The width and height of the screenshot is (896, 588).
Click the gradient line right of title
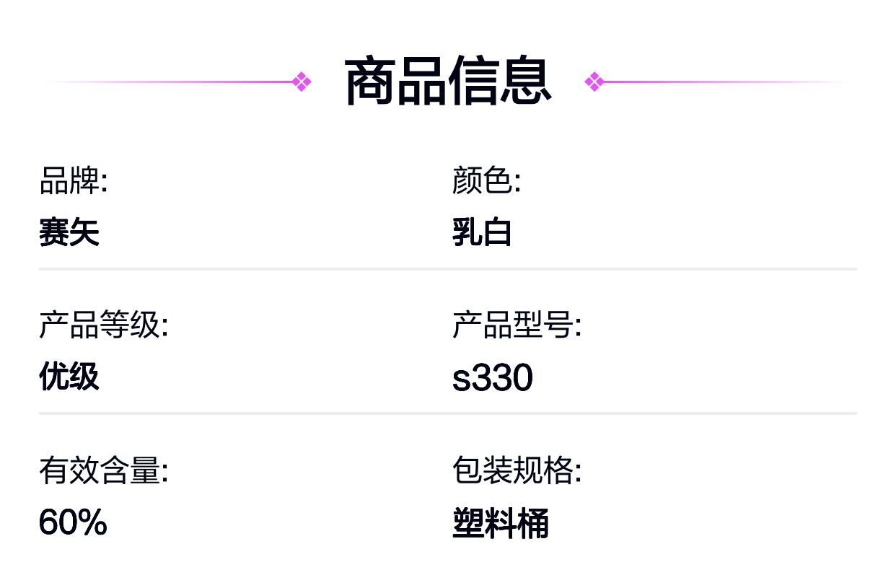726,82
